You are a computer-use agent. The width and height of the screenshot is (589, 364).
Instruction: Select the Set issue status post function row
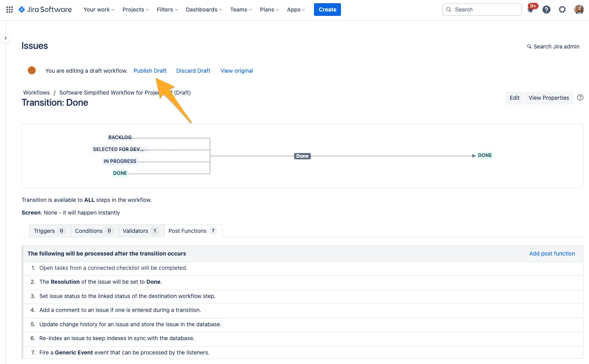coord(303,296)
